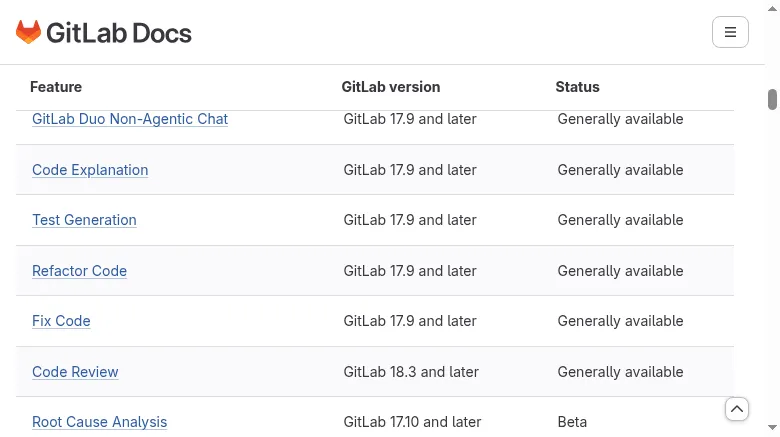Click status cell in Non-Agentic Chat row
The image size is (780, 437).
click(x=620, y=119)
